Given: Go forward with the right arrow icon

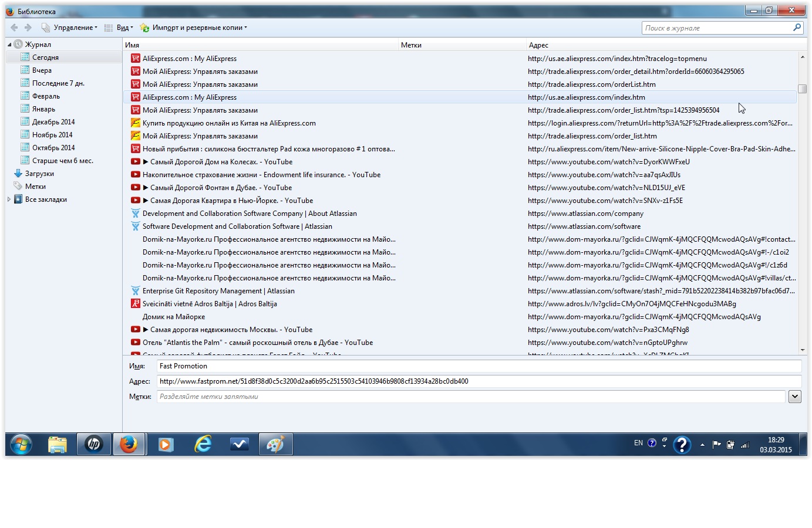Looking at the screenshot, I should click(x=28, y=28).
